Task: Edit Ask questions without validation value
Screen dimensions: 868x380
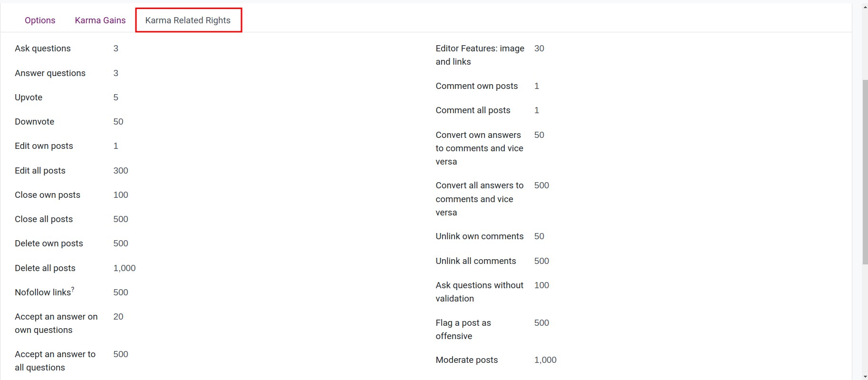Action: 541,285
